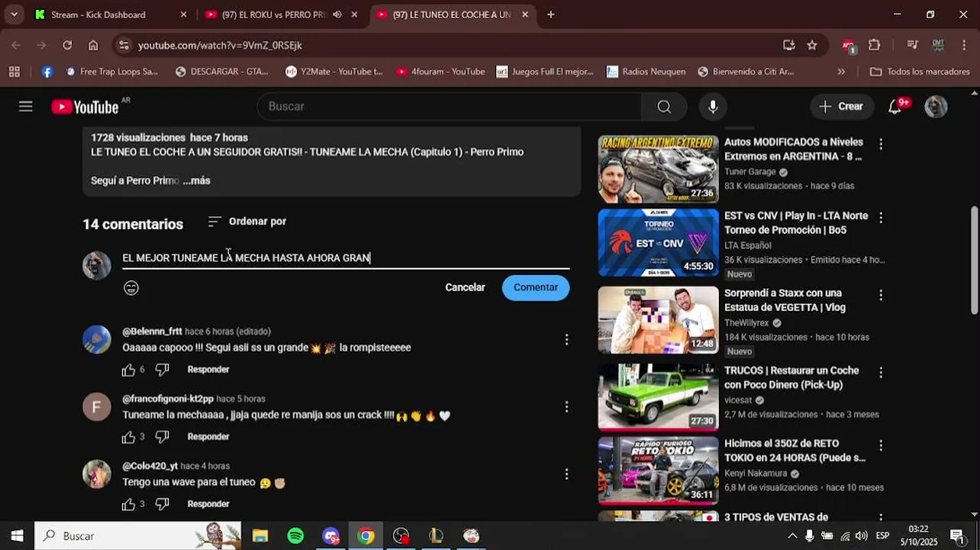Click the YouTube Buscar search field
This screenshot has width=980, height=550.
click(x=450, y=107)
